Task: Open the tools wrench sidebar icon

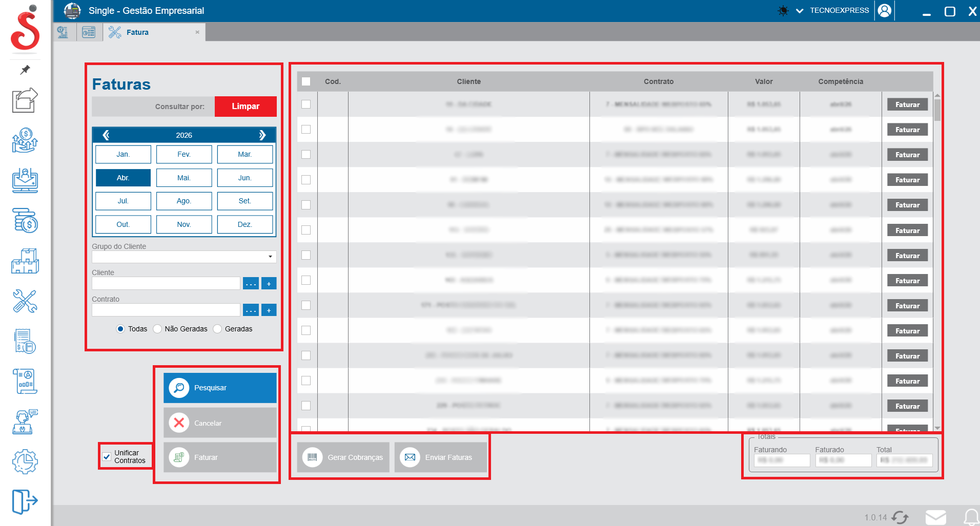Action: pyautogui.click(x=25, y=301)
